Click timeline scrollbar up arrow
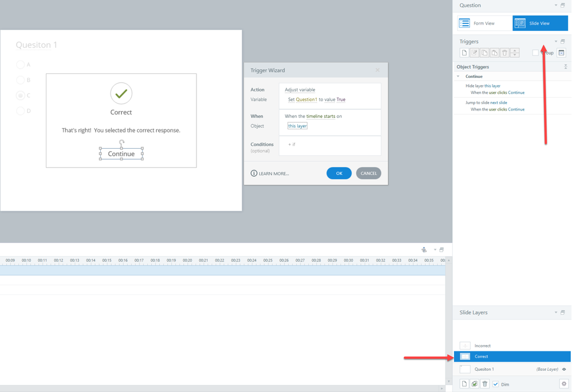Viewport: 572px width, 392px height. point(449,261)
